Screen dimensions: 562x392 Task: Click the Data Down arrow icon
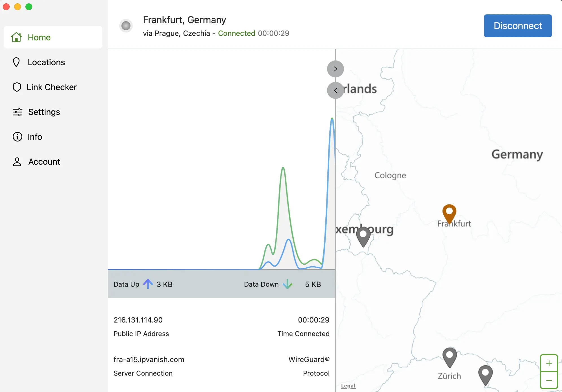tap(288, 284)
